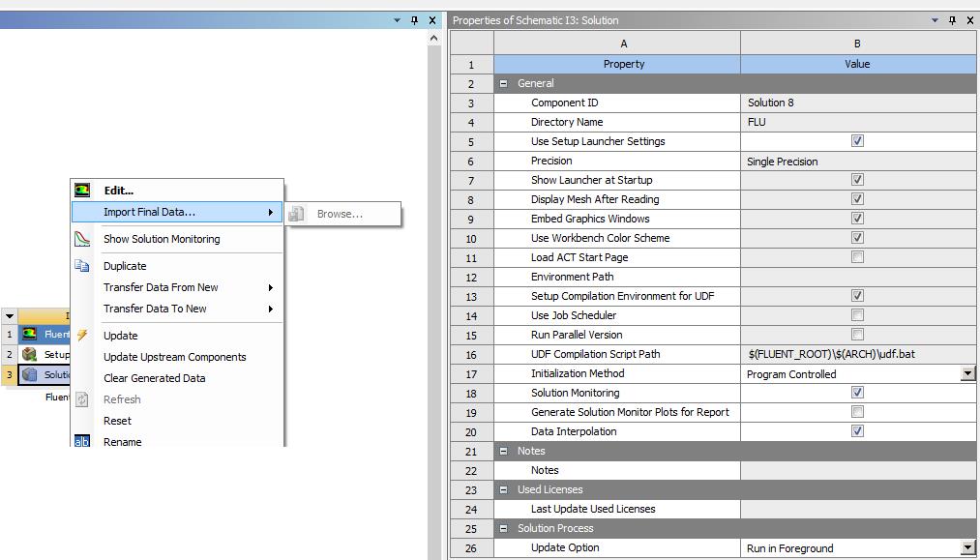Expand Transfer Data From New submenu arrow

click(271, 287)
